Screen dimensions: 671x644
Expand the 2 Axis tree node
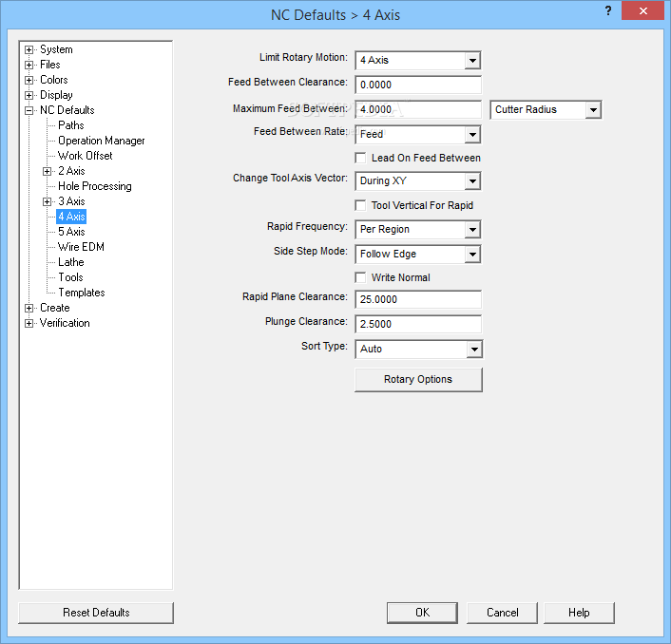click(48, 171)
